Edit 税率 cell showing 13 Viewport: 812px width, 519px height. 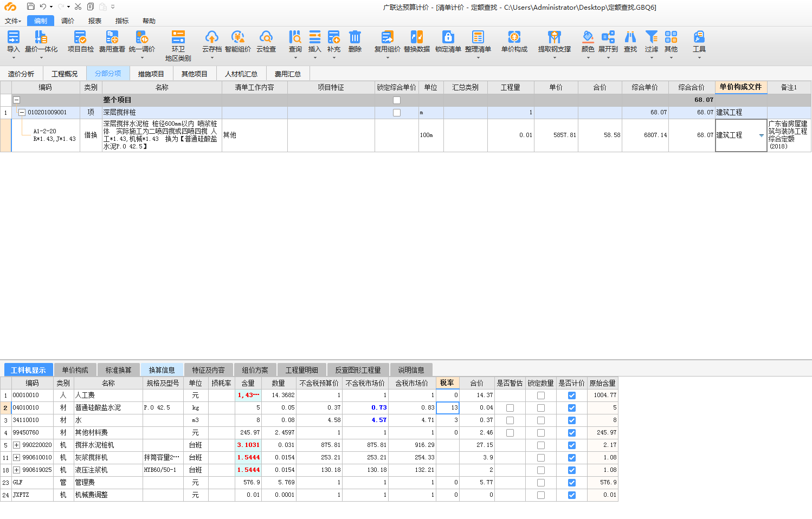click(448, 408)
